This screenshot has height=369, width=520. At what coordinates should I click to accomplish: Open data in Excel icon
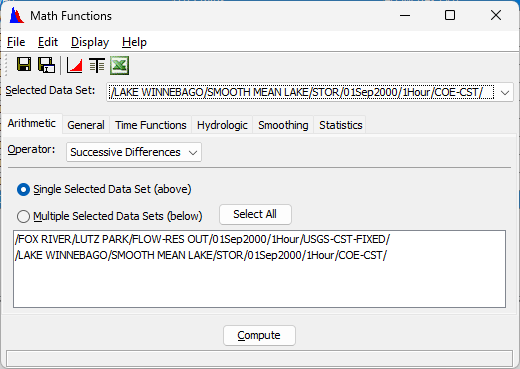119,65
